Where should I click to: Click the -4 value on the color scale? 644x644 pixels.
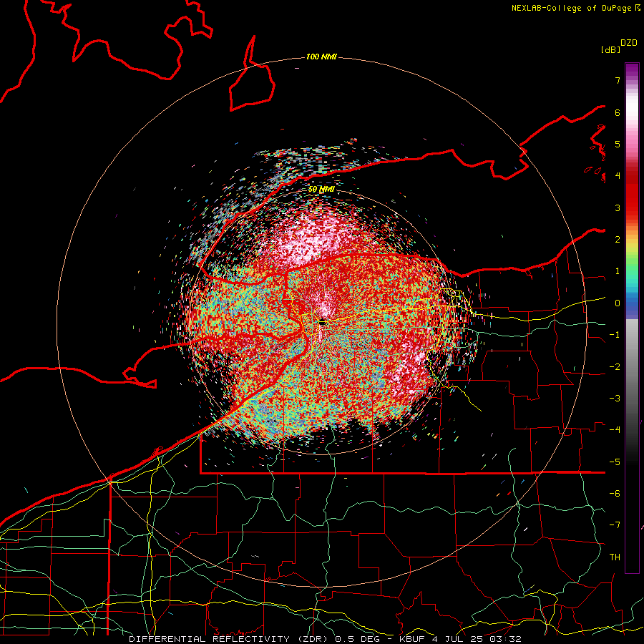(x=615, y=430)
